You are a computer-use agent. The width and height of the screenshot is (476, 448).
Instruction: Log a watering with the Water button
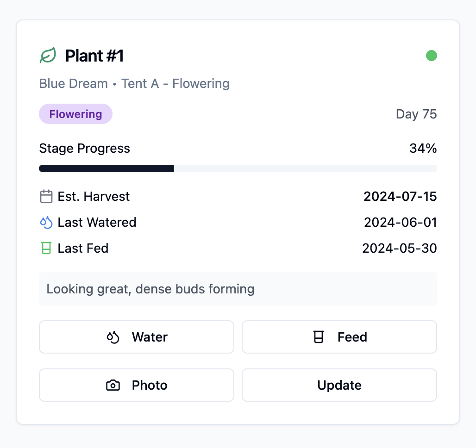tap(137, 337)
